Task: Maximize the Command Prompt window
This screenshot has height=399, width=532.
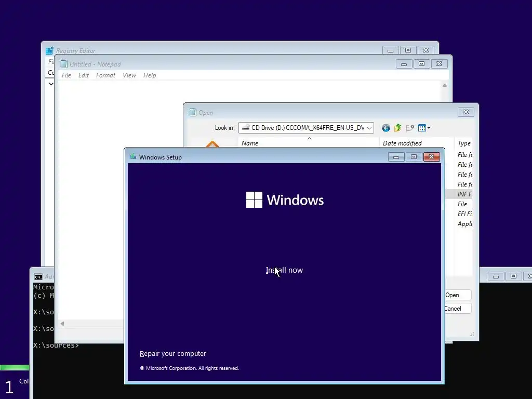Action: tap(513, 276)
